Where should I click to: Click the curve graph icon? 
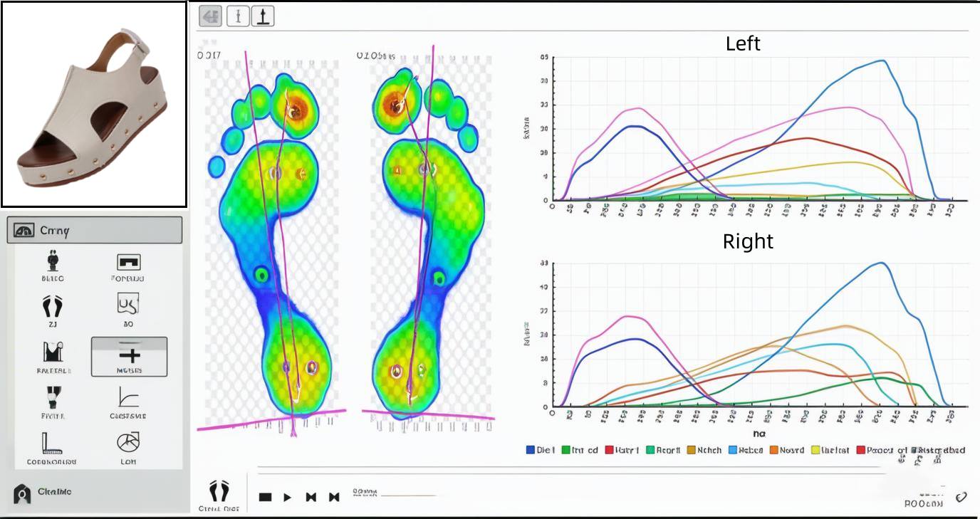[128, 397]
